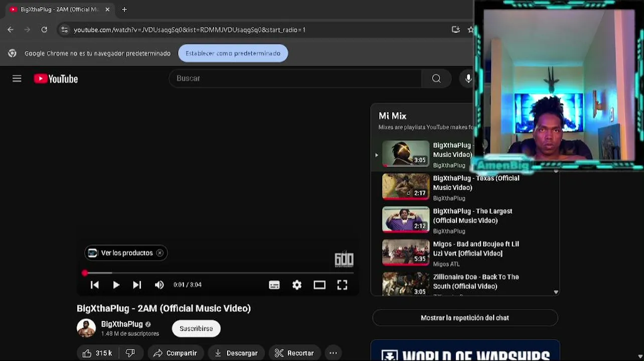Open the YouTube hamburger guide menu
644x361 pixels.
pos(17,79)
